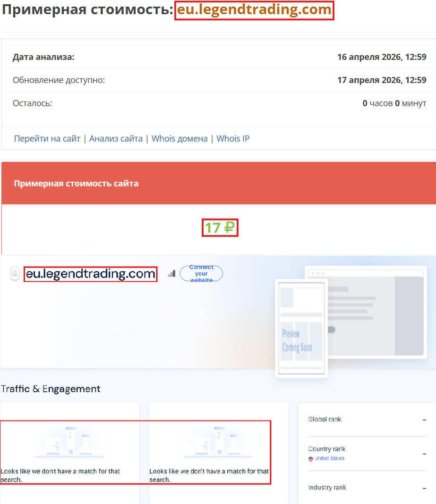
Task: Open the Whois домена link
Action: [x=180, y=138]
